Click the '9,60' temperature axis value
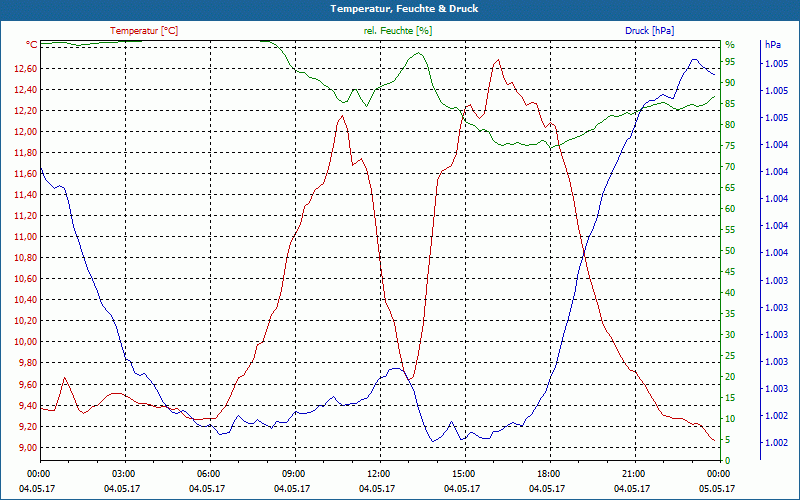 pos(27,384)
